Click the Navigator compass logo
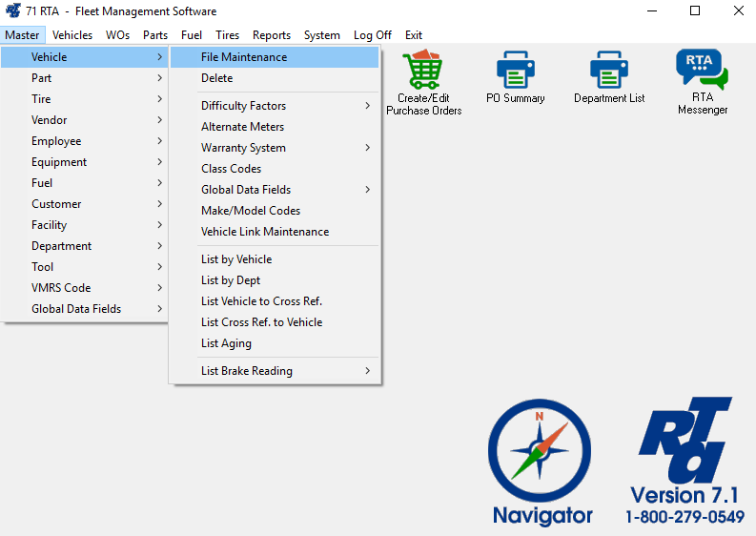 click(541, 453)
